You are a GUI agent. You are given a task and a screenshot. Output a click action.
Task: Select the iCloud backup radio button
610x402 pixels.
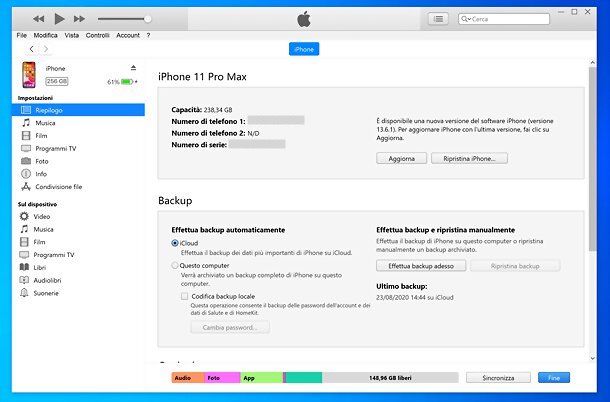[175, 243]
